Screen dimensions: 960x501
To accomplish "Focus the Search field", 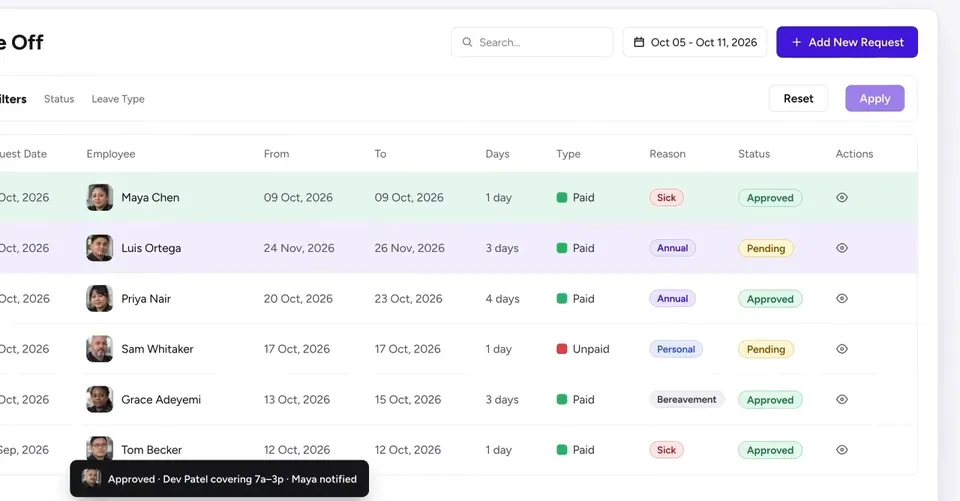I will pyautogui.click(x=532, y=42).
